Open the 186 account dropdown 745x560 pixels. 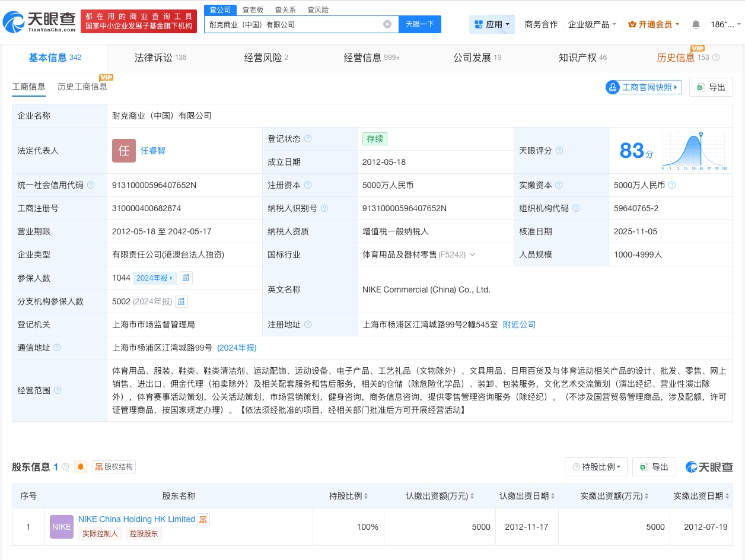coord(726,24)
